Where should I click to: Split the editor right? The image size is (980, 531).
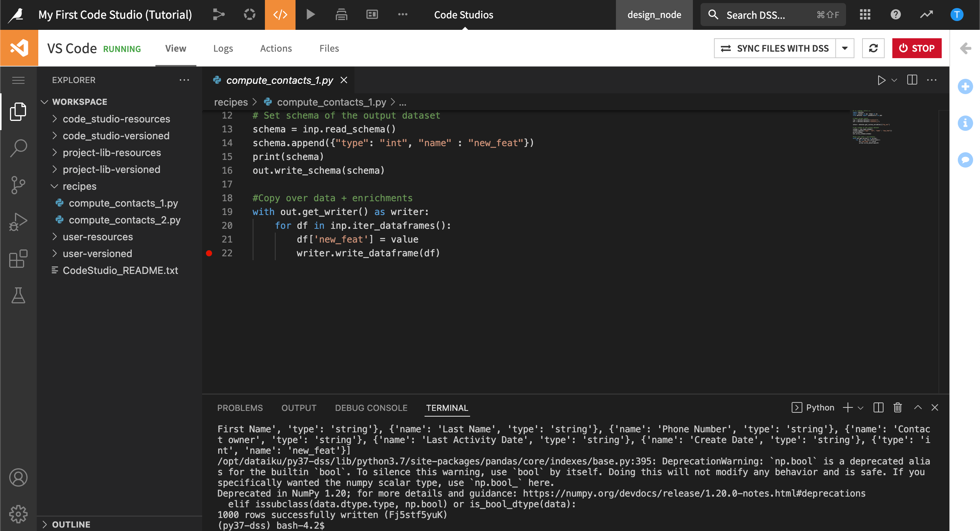(x=912, y=80)
